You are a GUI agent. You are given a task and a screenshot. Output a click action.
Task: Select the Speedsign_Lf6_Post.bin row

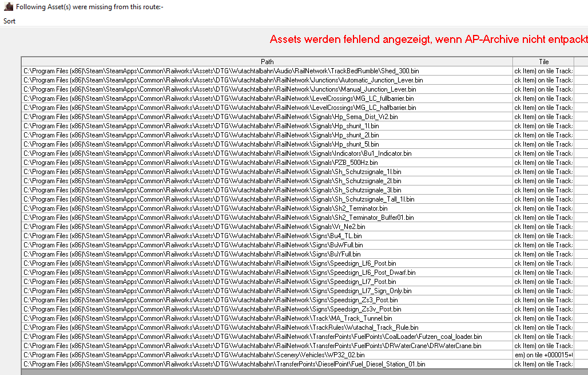267,263
